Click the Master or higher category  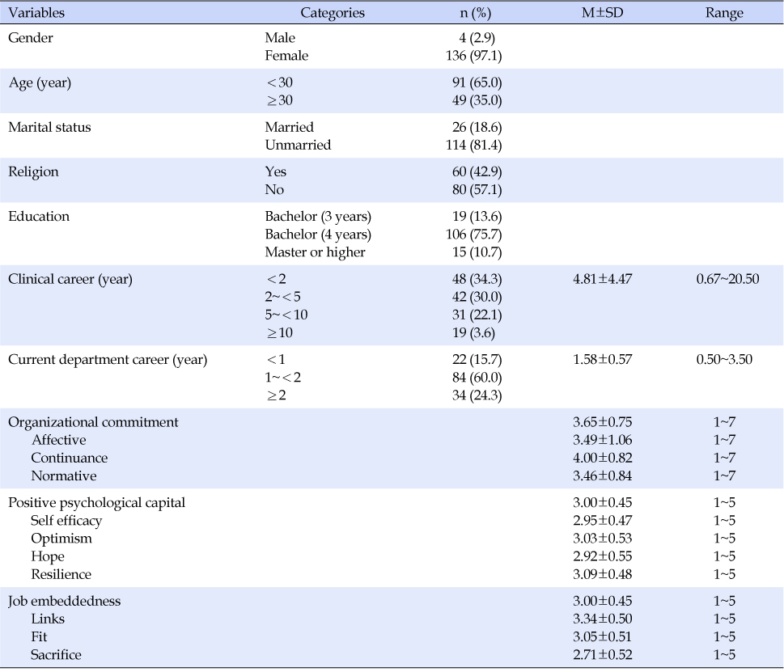[315, 252]
